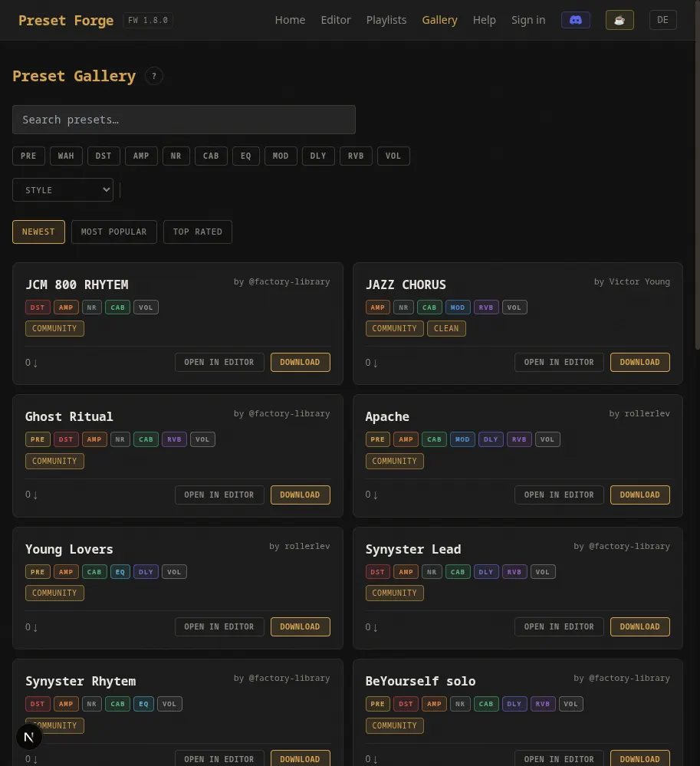The image size is (700, 766).
Task: Click the MOD block on JAZZ CHORUS
Action: (x=458, y=307)
